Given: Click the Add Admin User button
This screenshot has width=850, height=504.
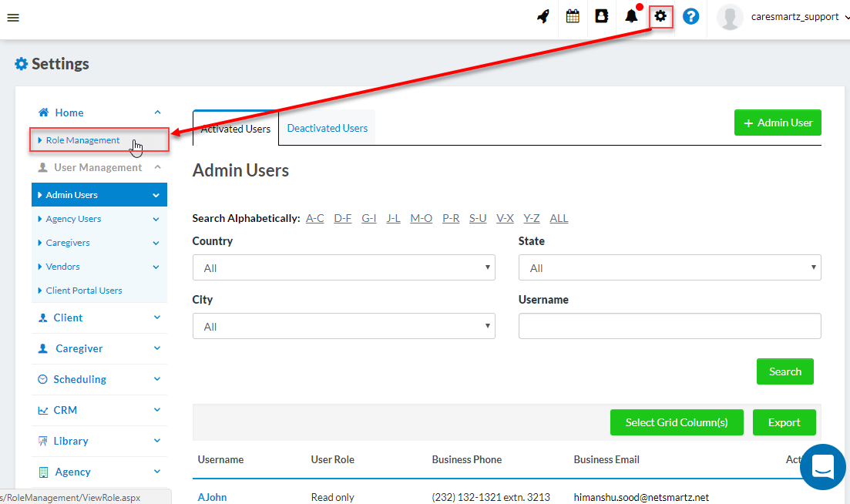Looking at the screenshot, I should click(x=778, y=123).
